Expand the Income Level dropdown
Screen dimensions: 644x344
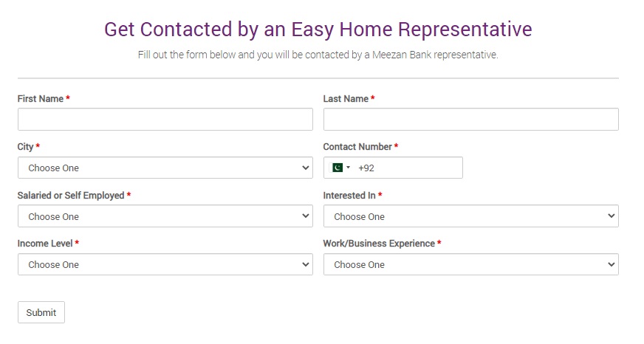click(x=165, y=264)
